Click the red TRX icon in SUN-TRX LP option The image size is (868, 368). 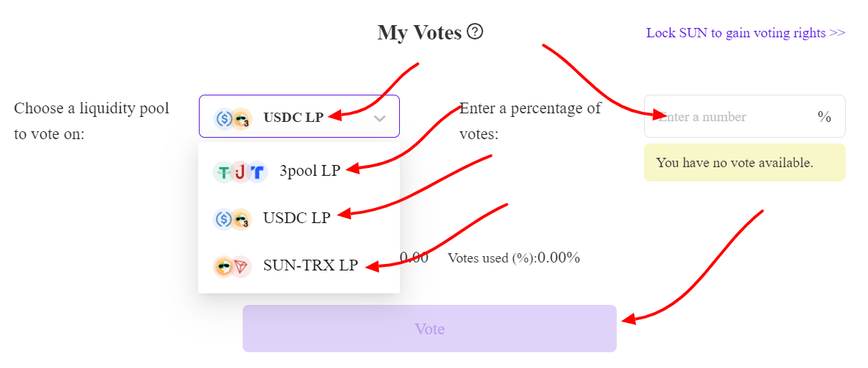[x=241, y=266]
